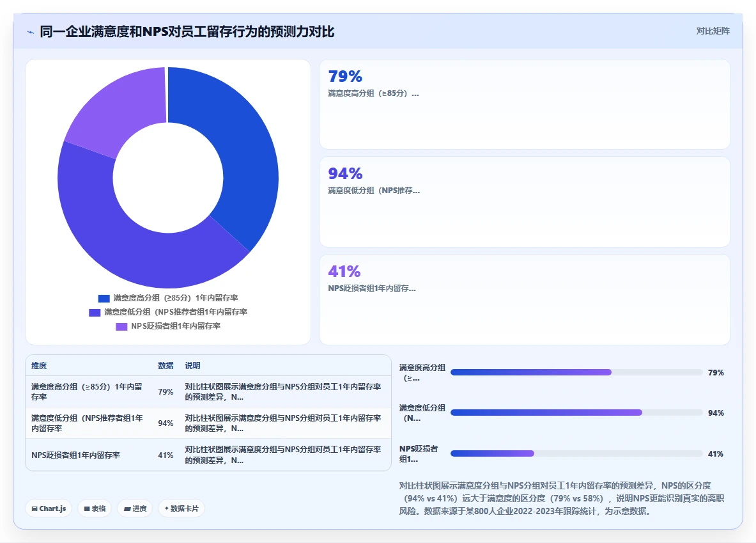
Task: Click the 表格 tag chip
Action: click(95, 508)
